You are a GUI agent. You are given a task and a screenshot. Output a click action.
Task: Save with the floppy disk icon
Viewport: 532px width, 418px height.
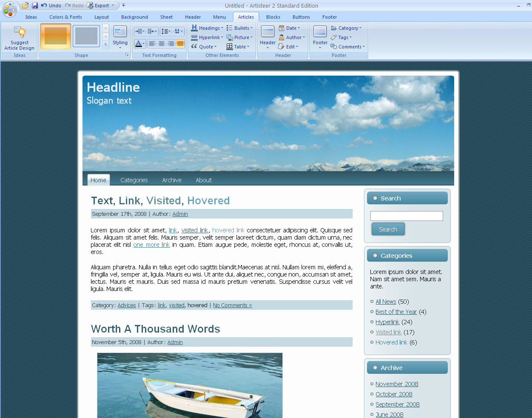point(35,6)
